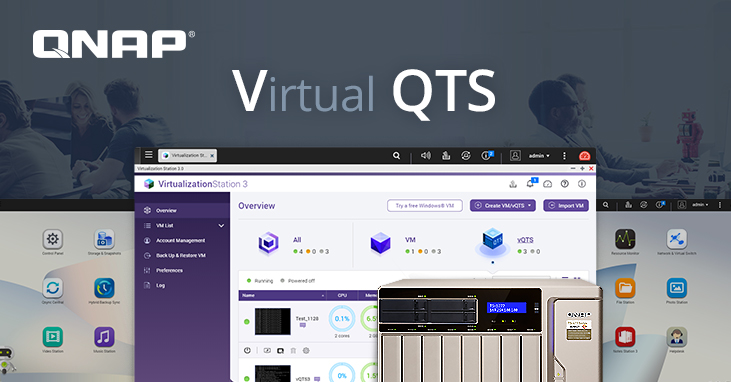
Task: Launch the File Station app icon
Action: [x=625, y=288]
